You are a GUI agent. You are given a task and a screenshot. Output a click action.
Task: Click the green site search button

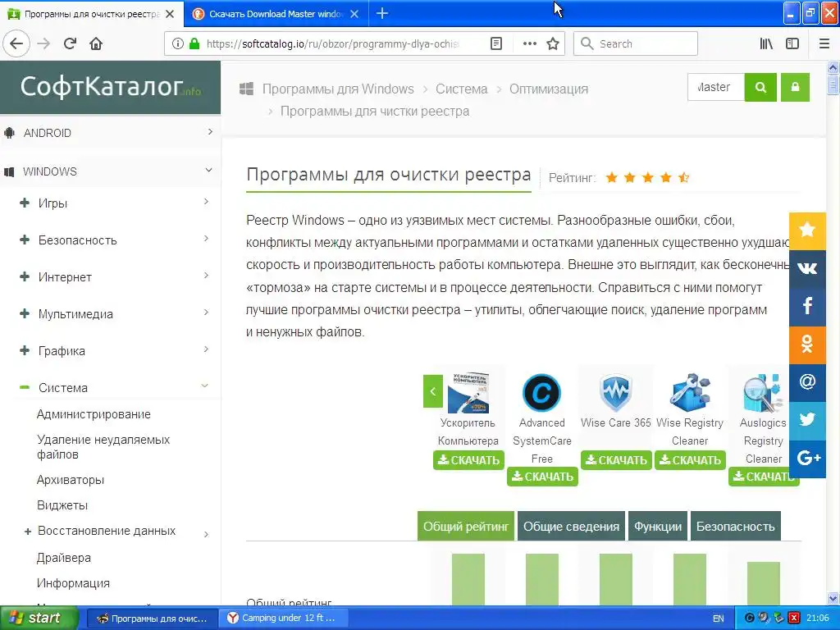click(760, 87)
